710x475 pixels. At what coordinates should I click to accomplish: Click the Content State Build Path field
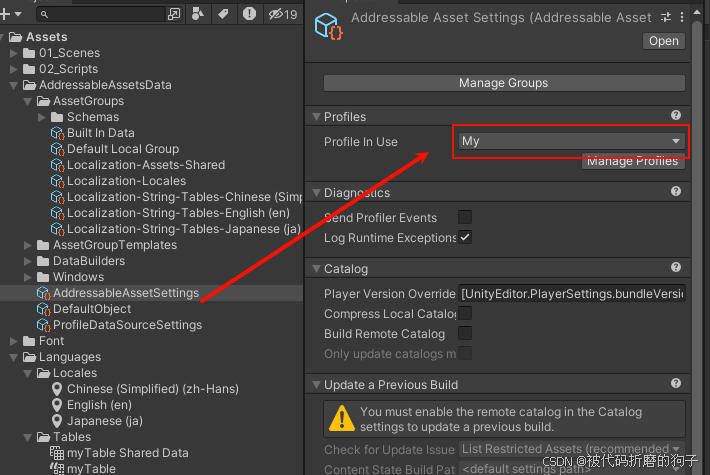[x=571, y=468]
